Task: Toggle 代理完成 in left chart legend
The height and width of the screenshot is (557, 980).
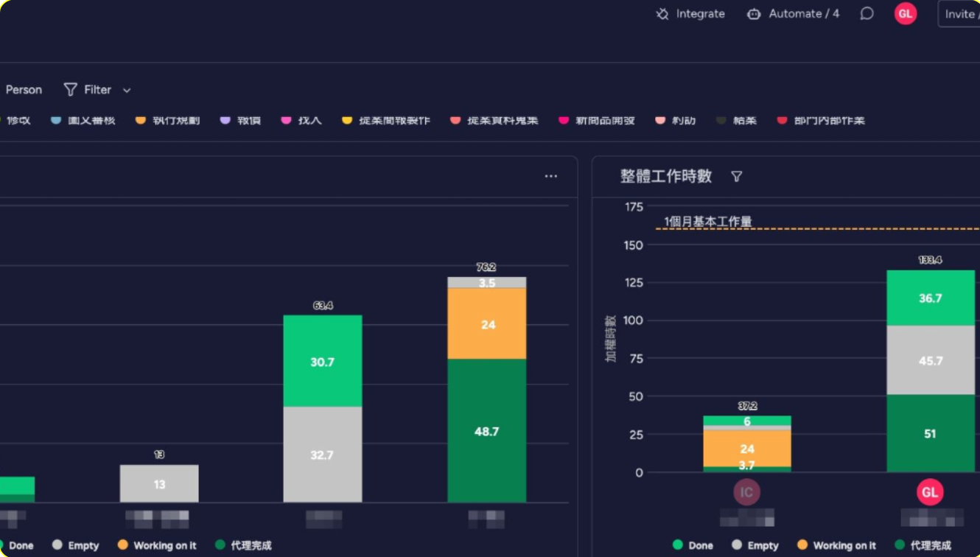Action: [243, 545]
